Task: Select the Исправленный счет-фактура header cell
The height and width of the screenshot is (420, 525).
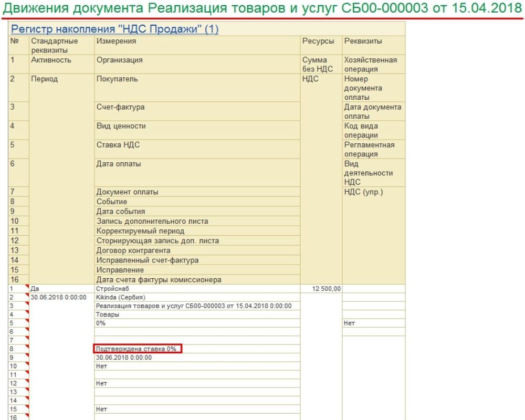Action: pos(197,260)
